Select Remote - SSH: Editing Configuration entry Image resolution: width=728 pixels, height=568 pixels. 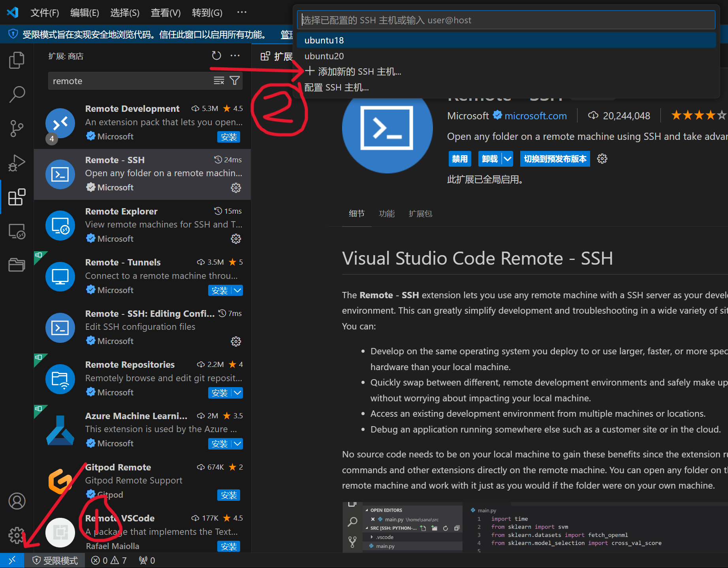point(142,328)
